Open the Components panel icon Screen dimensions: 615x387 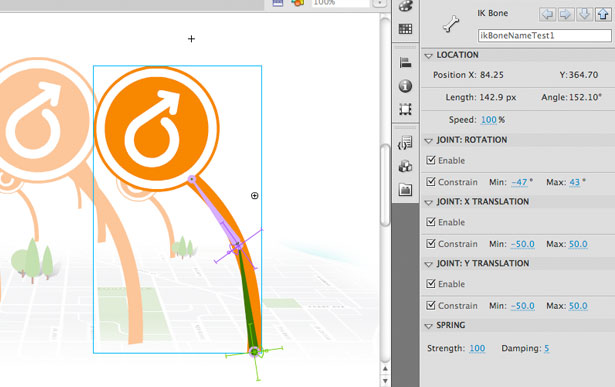[x=405, y=166]
